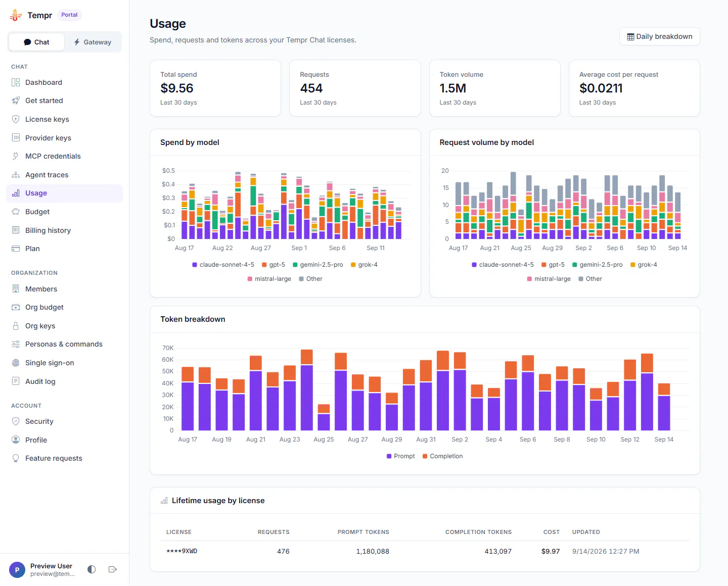728x586 pixels.
Task: Toggle Completion series in Token breakdown legend
Action: (442, 456)
